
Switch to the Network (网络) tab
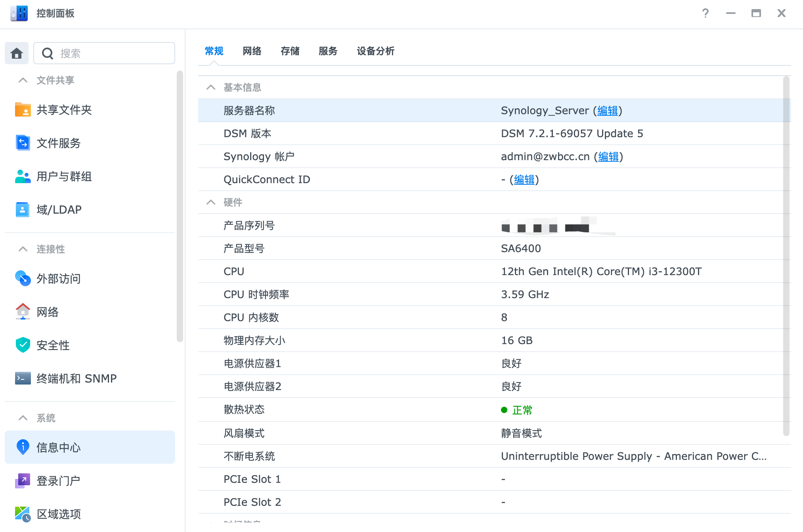click(252, 51)
